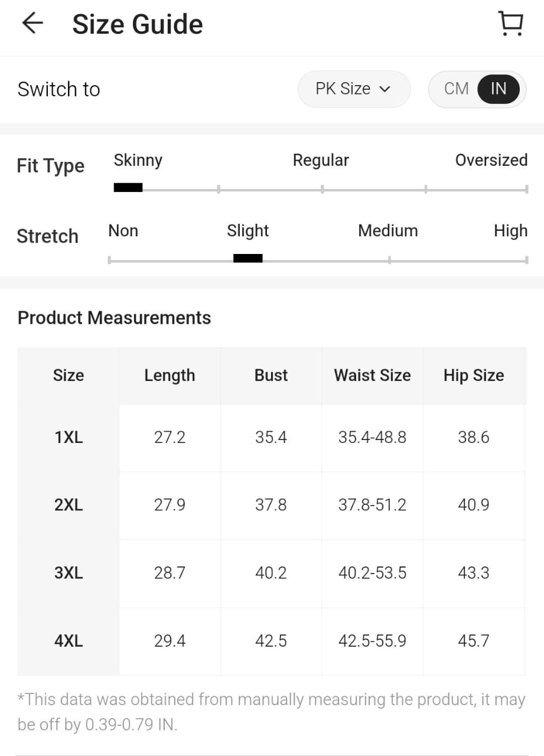
Task: Switch measurements to CM
Action: point(456,89)
